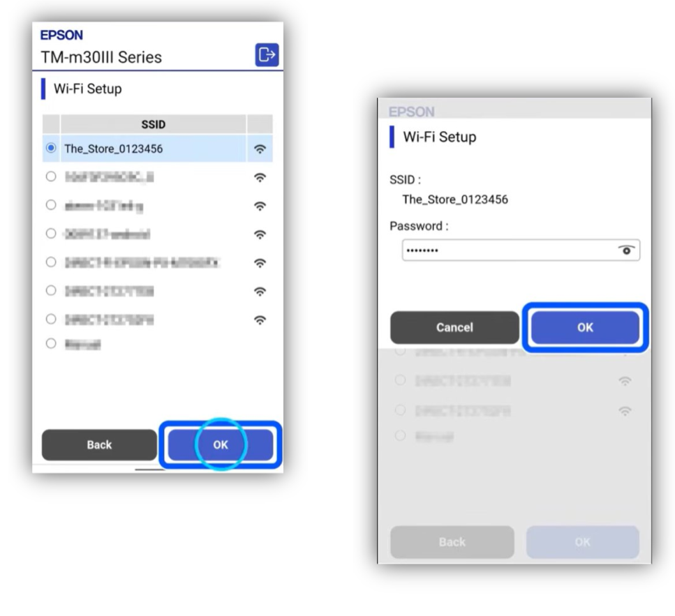Click the "Password :" label in the dialog
The height and width of the screenshot is (616, 675).
pos(419,226)
